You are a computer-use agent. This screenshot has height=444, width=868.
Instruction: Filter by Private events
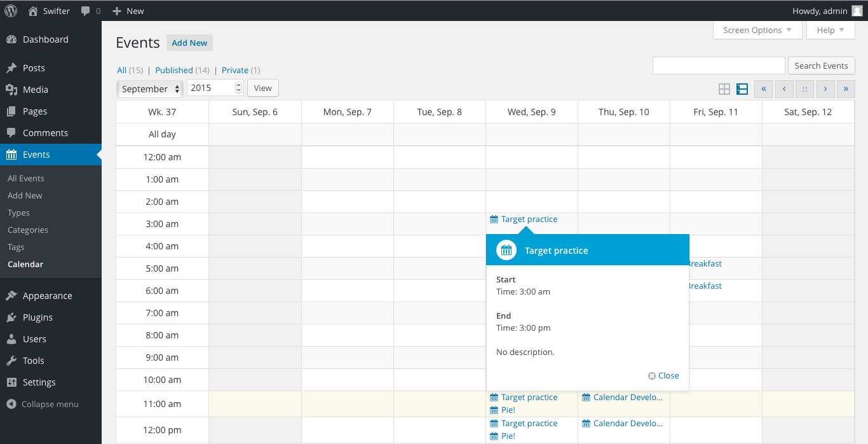[x=234, y=70]
